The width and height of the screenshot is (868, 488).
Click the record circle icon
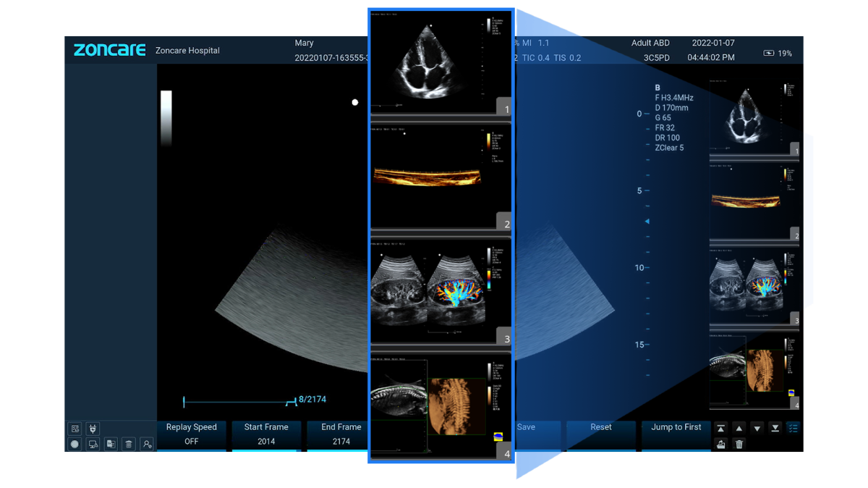[75, 445]
